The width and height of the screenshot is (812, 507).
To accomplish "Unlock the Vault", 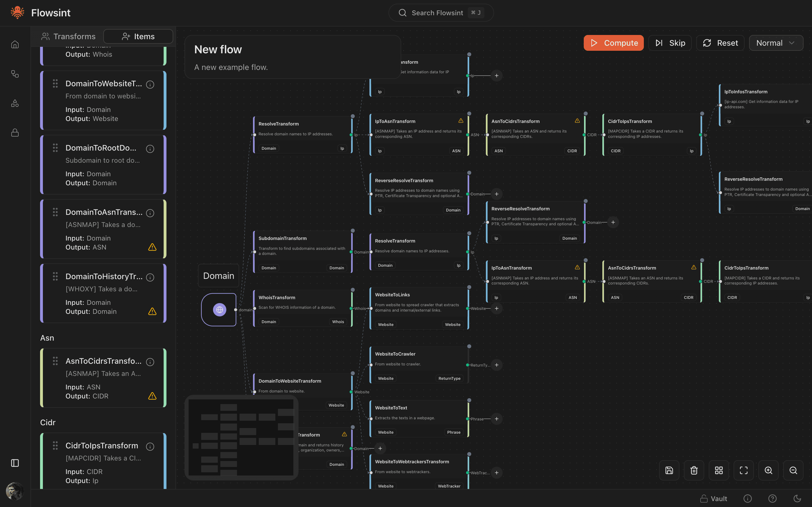I will (714, 499).
